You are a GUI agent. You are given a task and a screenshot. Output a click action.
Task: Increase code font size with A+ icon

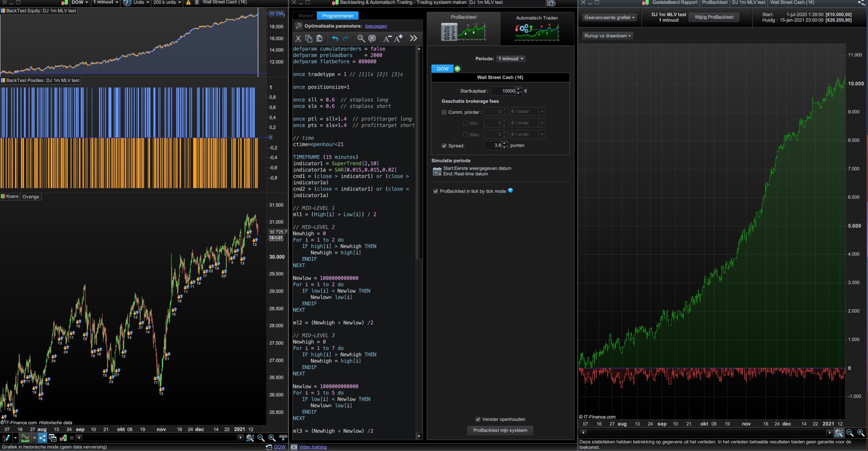398,39
